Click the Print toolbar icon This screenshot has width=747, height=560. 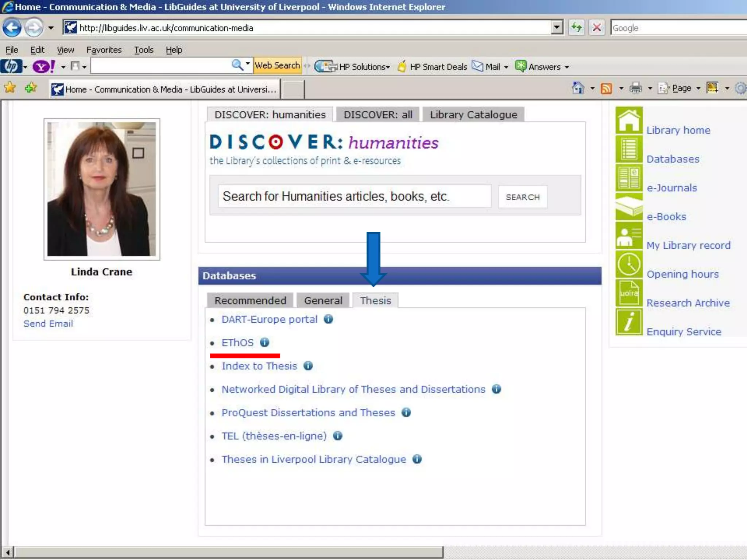[636, 88]
